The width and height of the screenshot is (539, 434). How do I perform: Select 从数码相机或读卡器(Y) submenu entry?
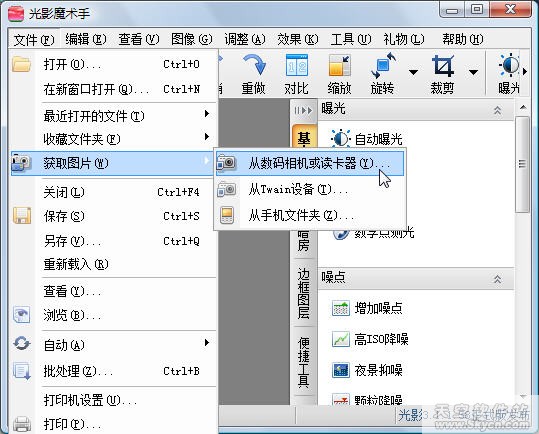(309, 163)
